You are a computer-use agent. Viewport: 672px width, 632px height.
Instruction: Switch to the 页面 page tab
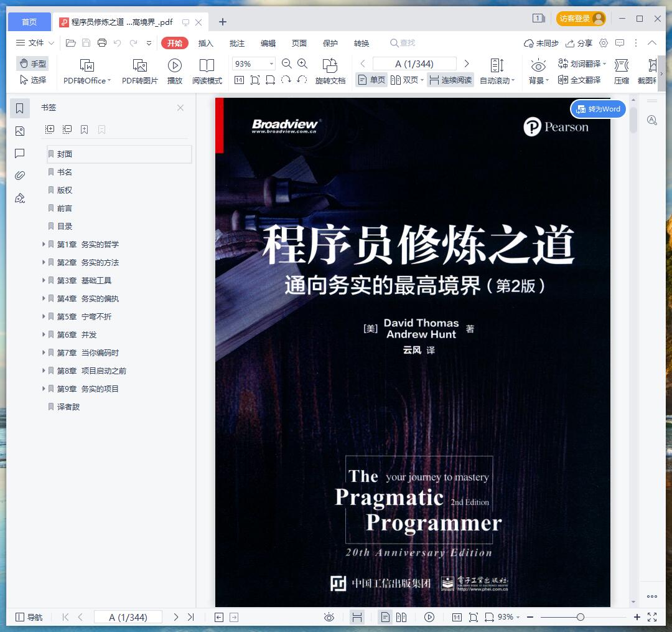pos(299,43)
